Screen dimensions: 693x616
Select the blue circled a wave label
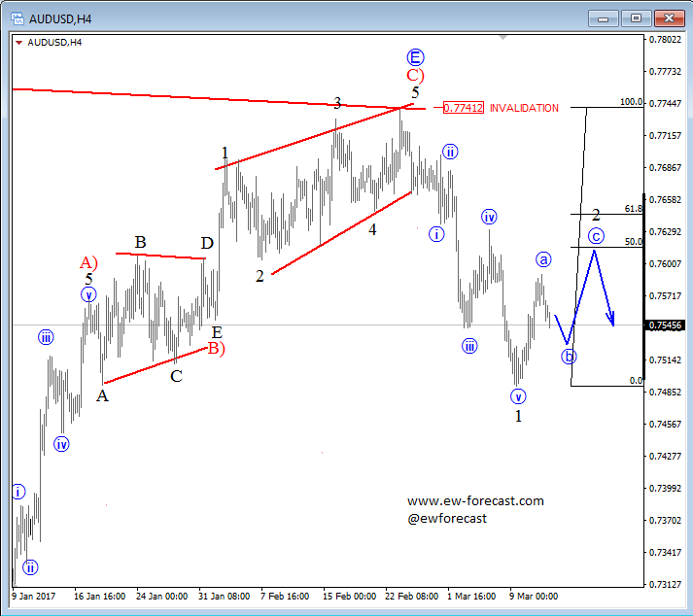pos(543,259)
